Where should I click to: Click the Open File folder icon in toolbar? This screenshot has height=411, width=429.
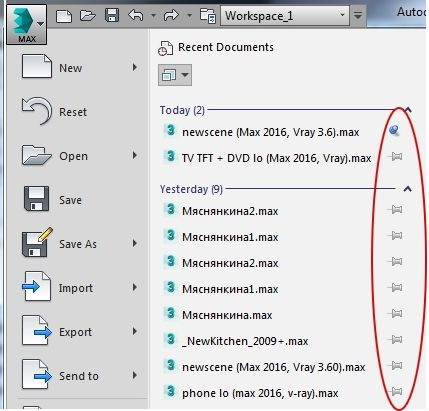click(88, 15)
